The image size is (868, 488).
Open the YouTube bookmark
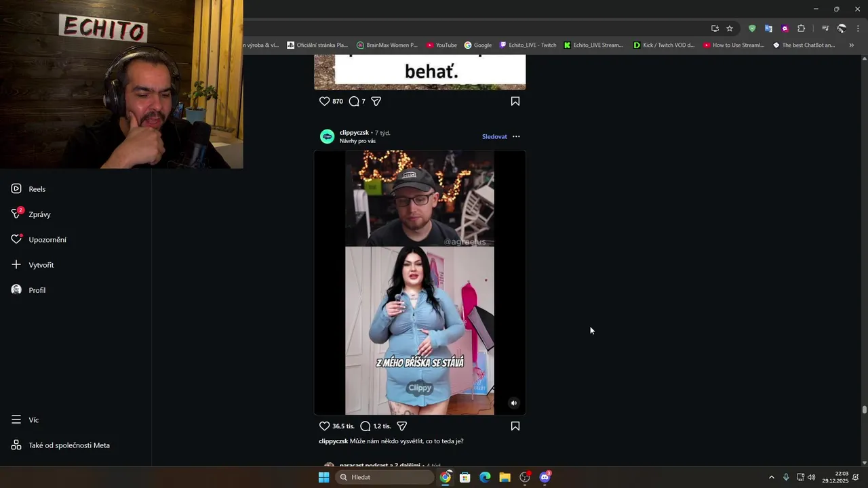(x=441, y=45)
